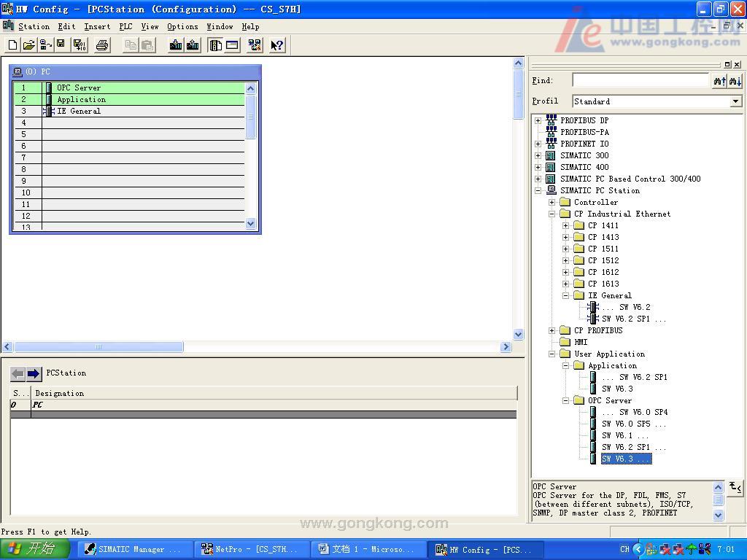
Task: Expand the SIMATIC 400 node
Action: 538,168
